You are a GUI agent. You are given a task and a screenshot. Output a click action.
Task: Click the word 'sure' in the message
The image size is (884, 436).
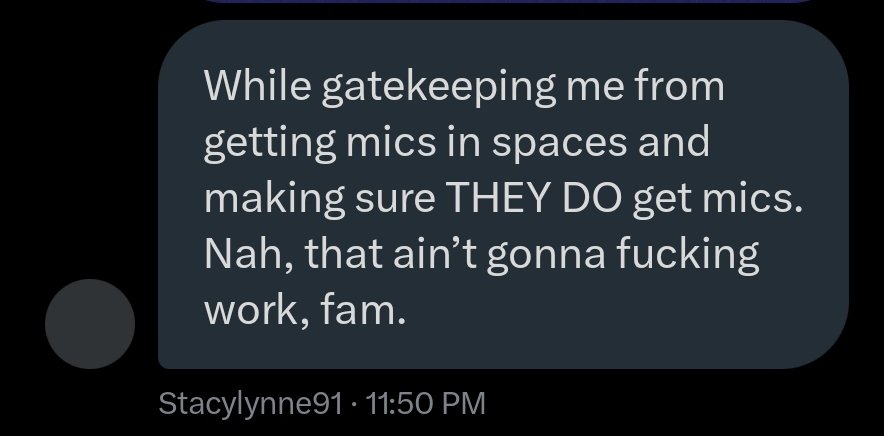click(x=389, y=198)
